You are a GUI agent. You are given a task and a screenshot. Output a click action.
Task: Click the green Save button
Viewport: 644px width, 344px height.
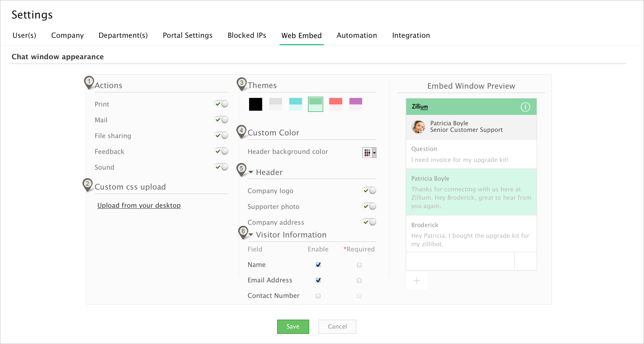coord(293,326)
